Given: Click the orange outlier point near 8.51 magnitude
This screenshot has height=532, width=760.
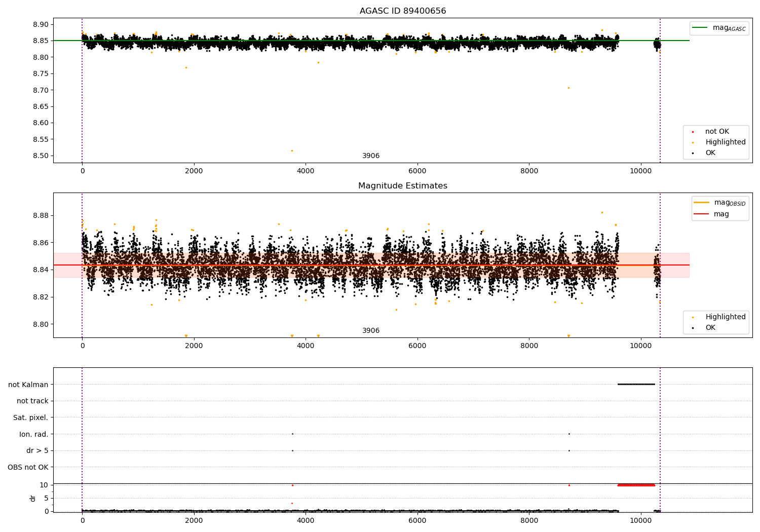Looking at the screenshot, I should coord(292,150).
